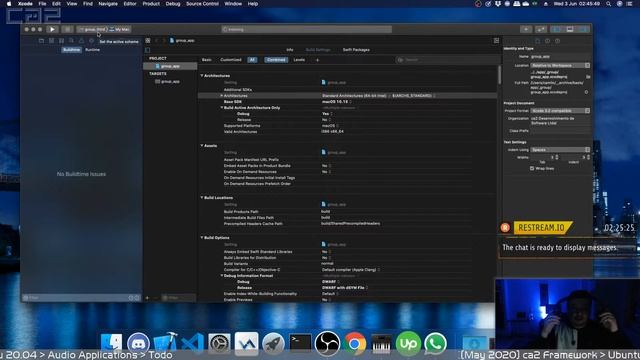Switch to the Build Settings tab

tap(318, 50)
